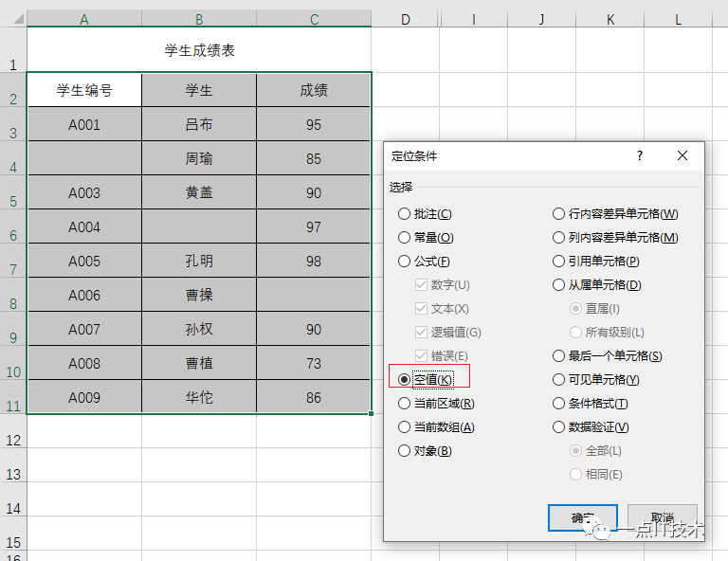728x561 pixels.
Task: Click cell containing A001
Action: 84,124
